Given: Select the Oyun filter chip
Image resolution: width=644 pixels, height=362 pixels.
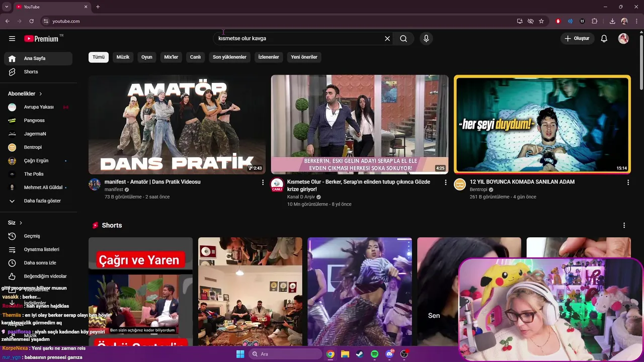Looking at the screenshot, I should click(147, 57).
